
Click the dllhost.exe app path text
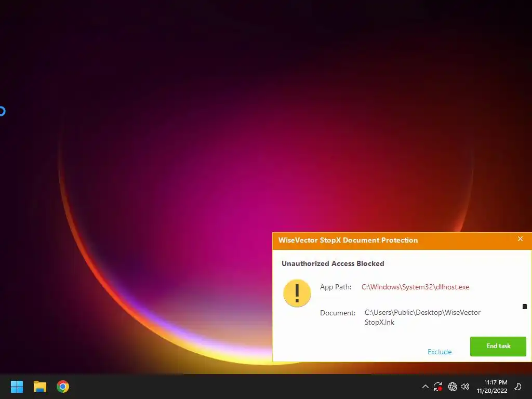click(x=415, y=287)
